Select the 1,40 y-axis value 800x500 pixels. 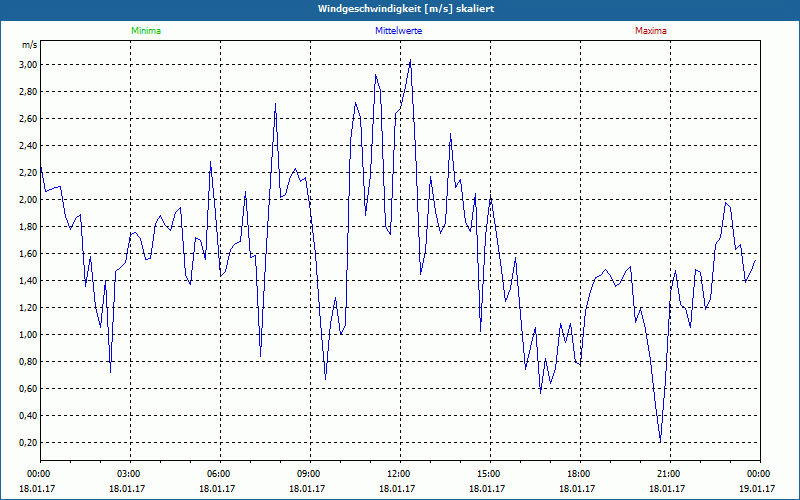coord(28,281)
